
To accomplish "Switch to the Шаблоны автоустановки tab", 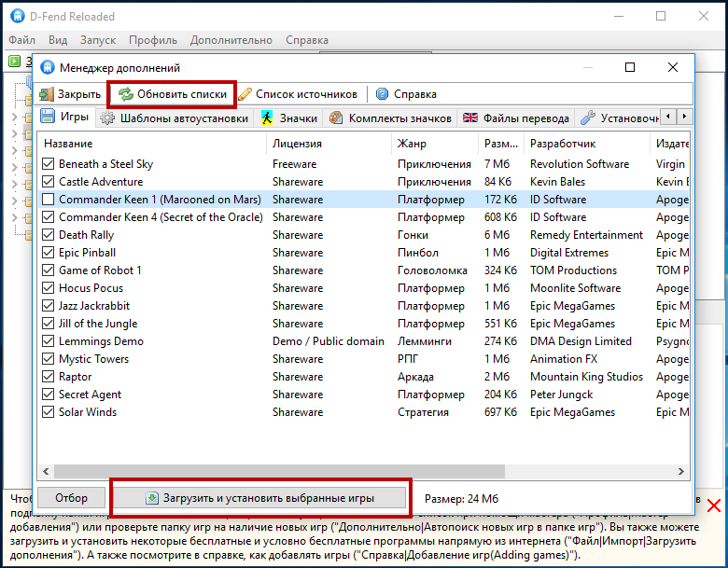I will 175,118.
